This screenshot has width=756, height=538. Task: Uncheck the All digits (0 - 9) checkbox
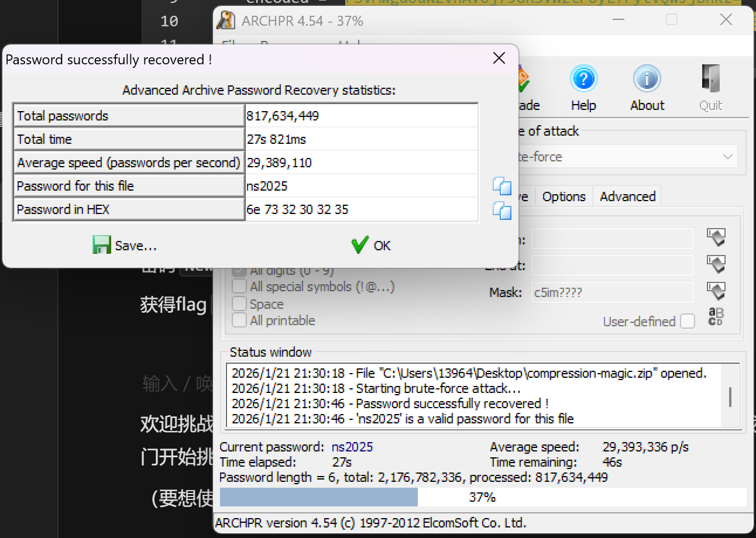239,271
